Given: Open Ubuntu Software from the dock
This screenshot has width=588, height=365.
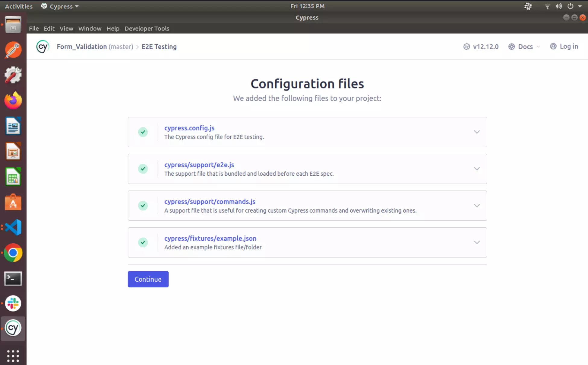Looking at the screenshot, I should pos(13,202).
